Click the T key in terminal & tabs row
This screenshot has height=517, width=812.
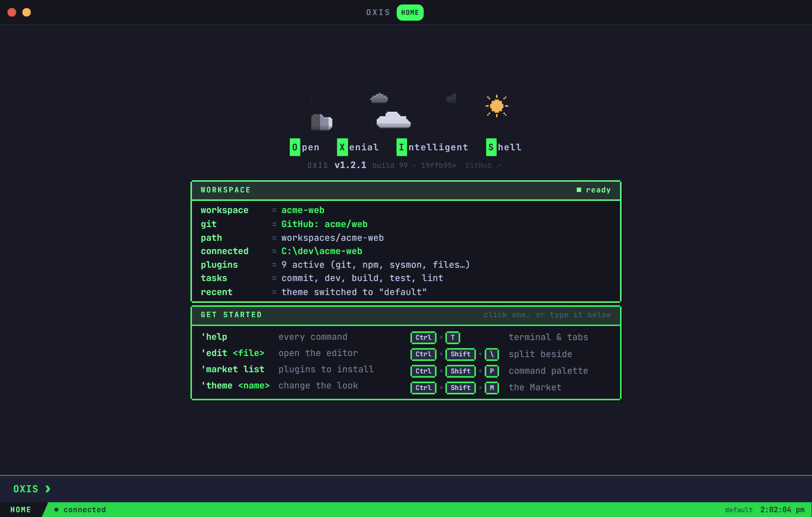[x=453, y=337]
